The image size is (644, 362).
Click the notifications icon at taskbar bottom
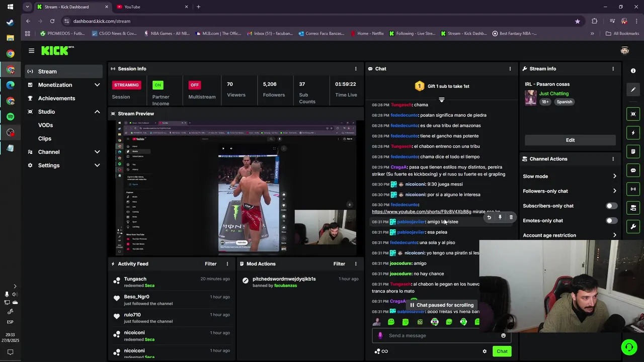10,352
